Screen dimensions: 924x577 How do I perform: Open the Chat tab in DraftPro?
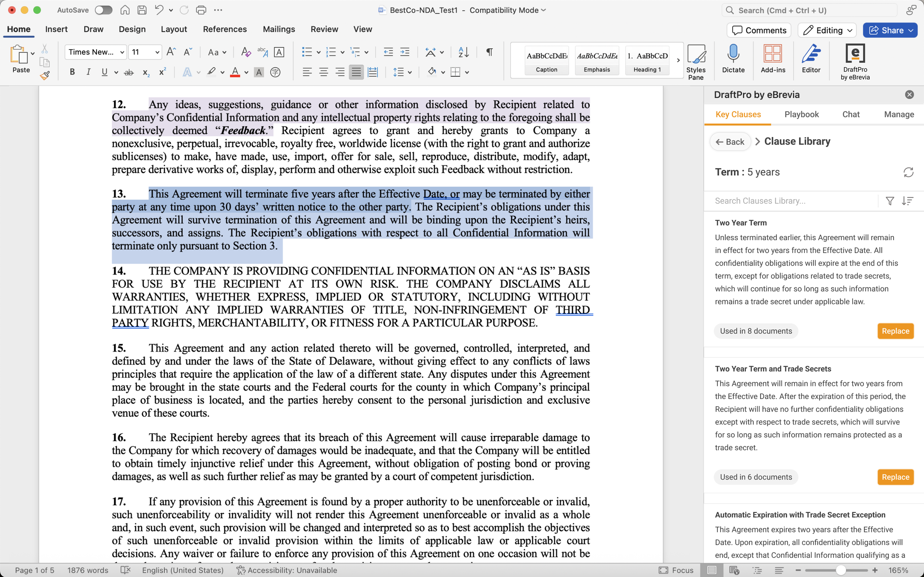pyautogui.click(x=851, y=114)
